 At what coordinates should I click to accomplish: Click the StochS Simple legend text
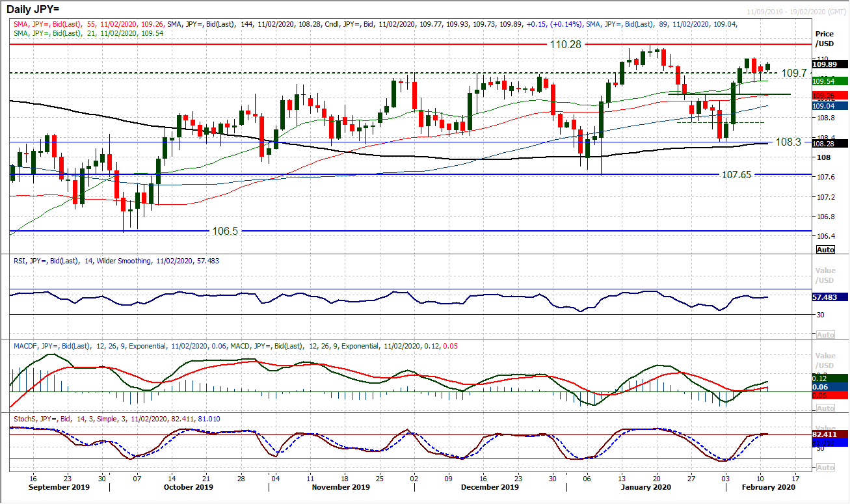point(116,419)
